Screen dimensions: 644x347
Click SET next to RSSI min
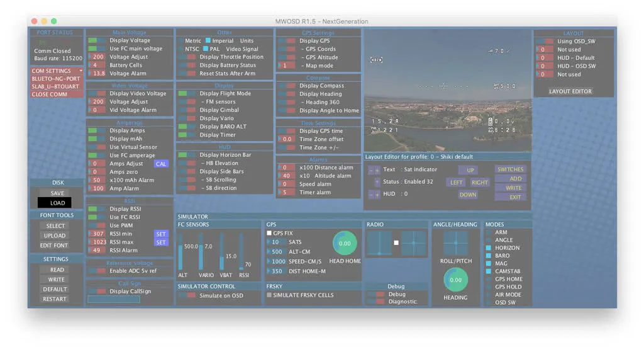[x=161, y=234]
